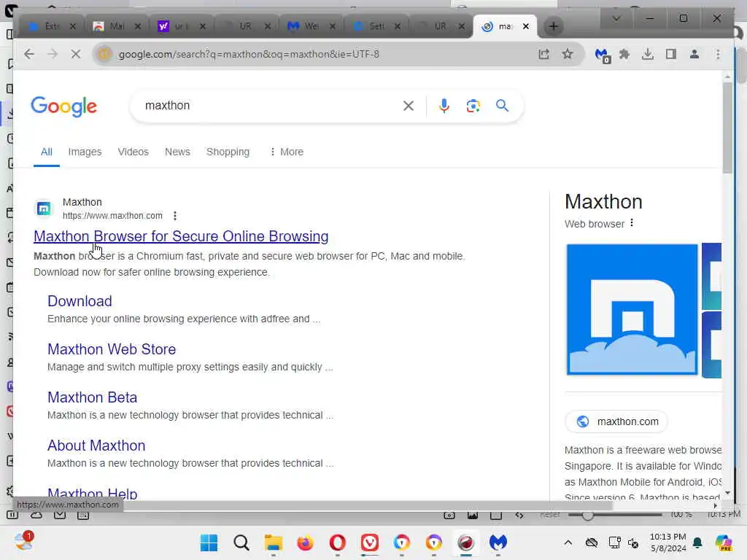Toggle the browser side panel icon
This screenshot has height=560, width=747.
[671, 54]
